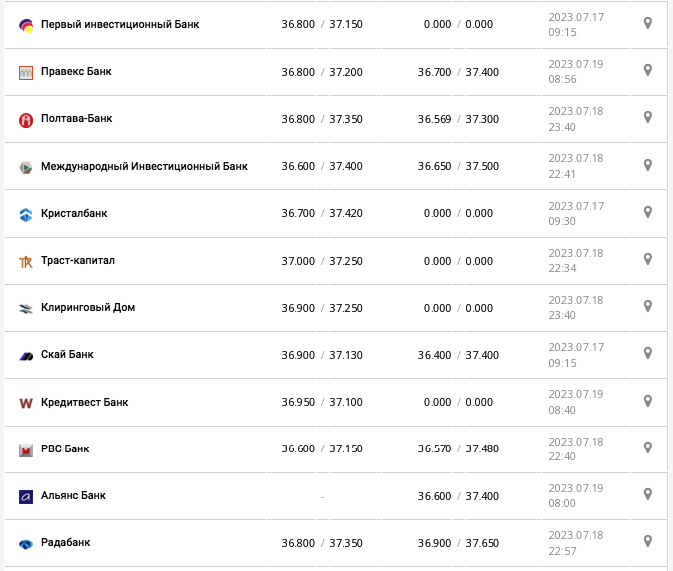Select the Скай Банк link
Viewport: 673px width, 571px height.
tap(67, 355)
